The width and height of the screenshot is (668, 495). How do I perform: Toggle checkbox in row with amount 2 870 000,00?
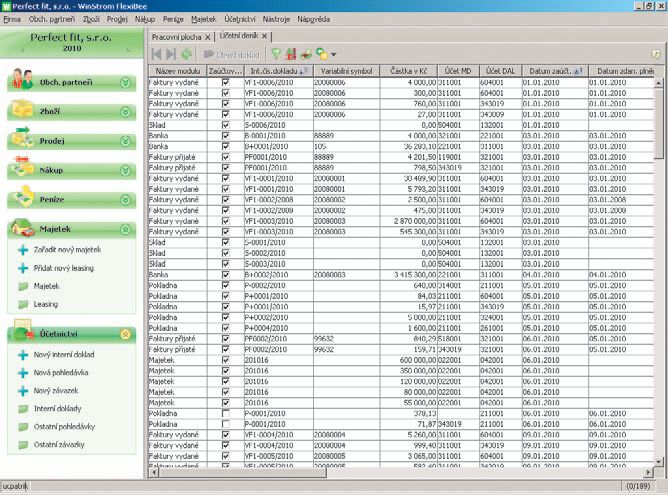click(225, 222)
